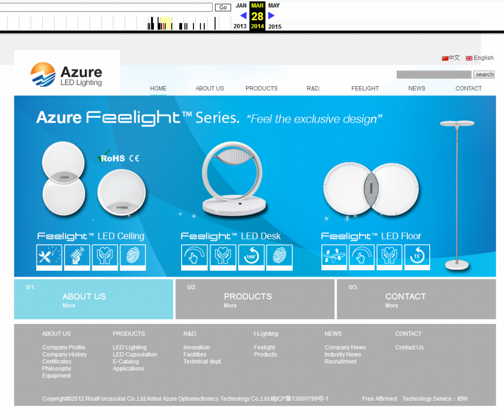
Task: Click the tall floor lamp image
Action: pos(457,195)
